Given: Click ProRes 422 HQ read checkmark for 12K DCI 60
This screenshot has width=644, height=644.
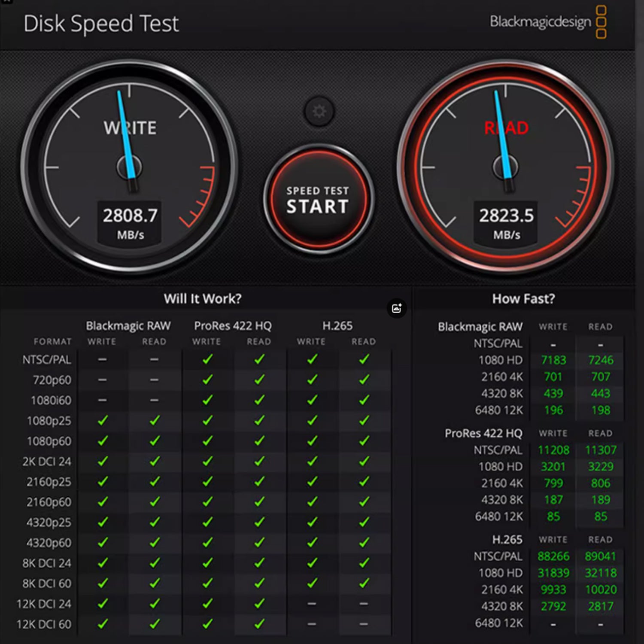Looking at the screenshot, I should tap(259, 624).
